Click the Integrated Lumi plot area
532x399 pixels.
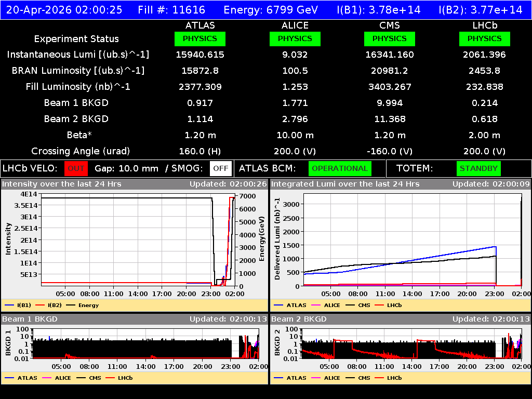(x=413, y=240)
